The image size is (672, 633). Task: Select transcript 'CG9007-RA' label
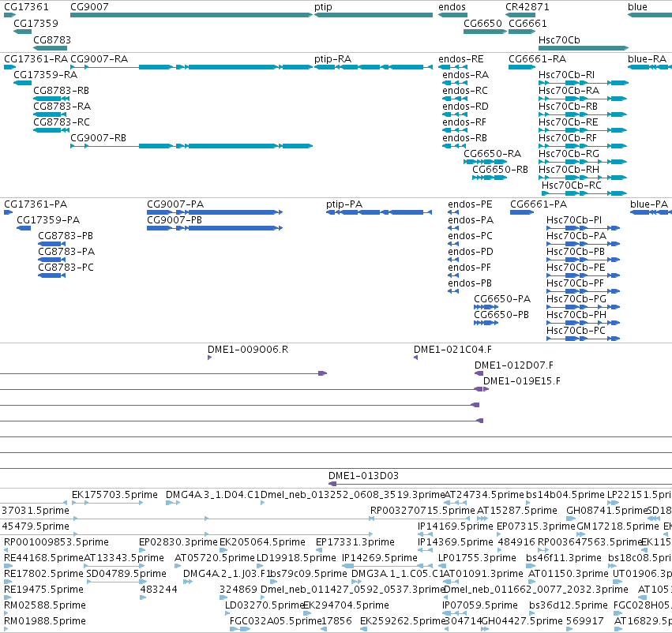coord(99,58)
